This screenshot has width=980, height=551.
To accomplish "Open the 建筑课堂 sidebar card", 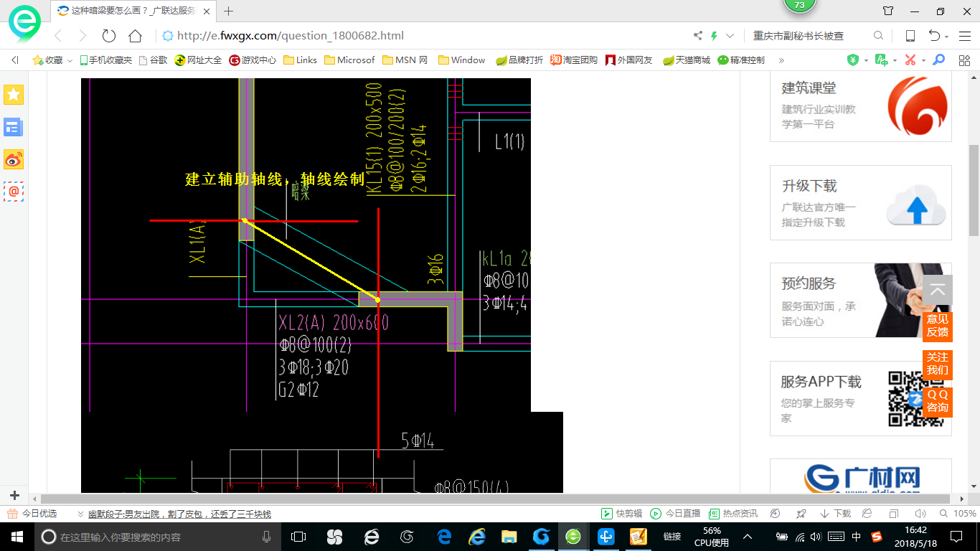I will [x=861, y=106].
